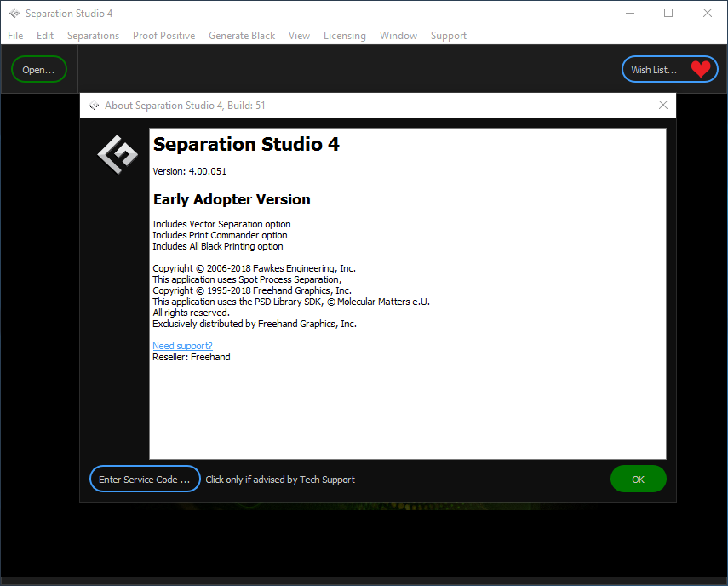
Task: Click the Fawkes Engineering copyright line
Action: pyautogui.click(x=254, y=268)
